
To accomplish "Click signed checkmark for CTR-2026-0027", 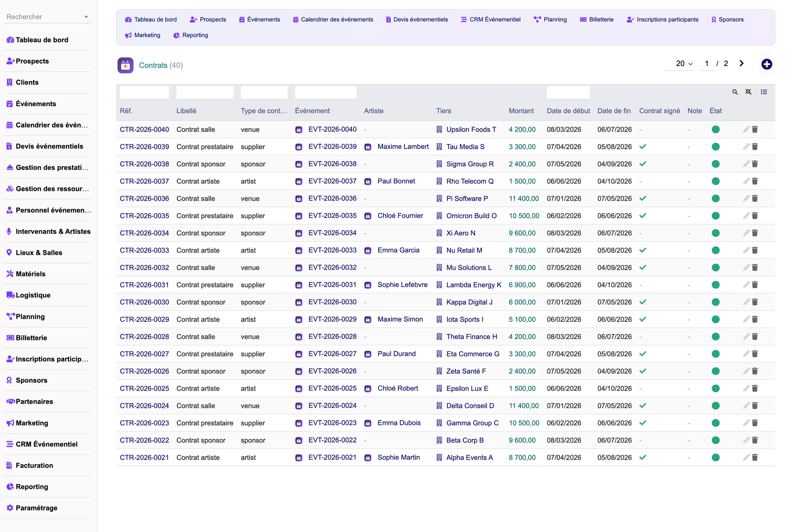I will pyautogui.click(x=643, y=354).
